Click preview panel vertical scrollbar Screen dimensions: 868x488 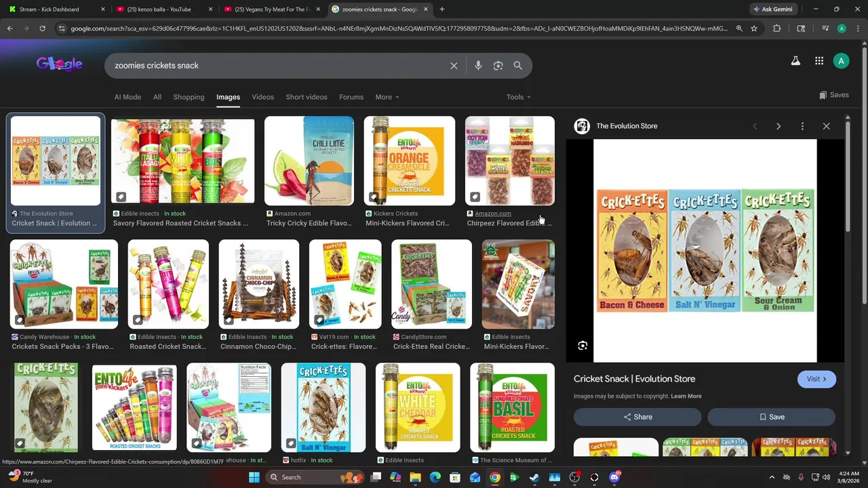pos(847,176)
